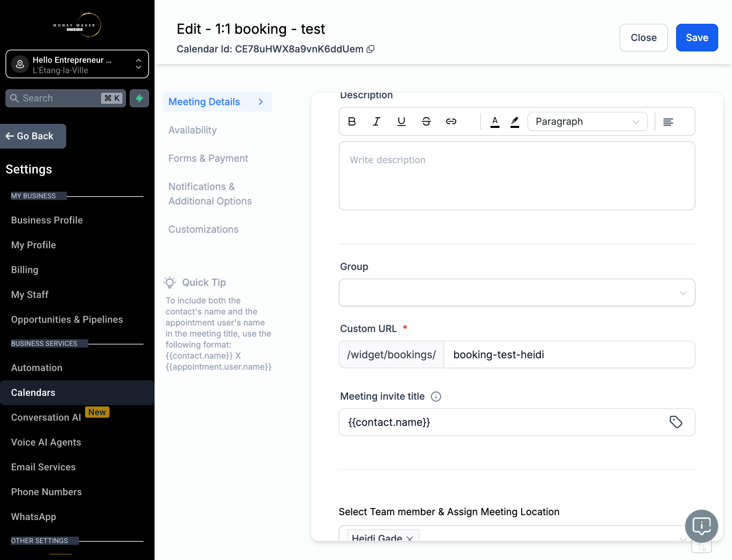This screenshot has width=732, height=560.
Task: Toggle bold formatting in description toolbar
Action: click(x=352, y=121)
